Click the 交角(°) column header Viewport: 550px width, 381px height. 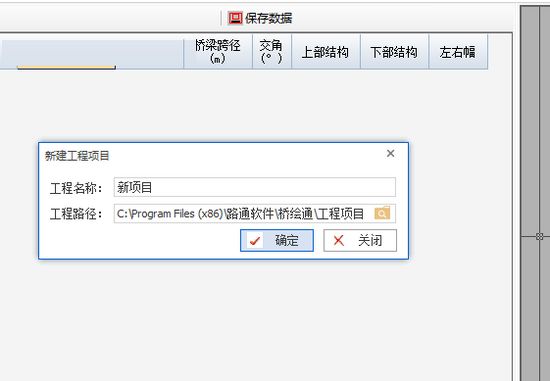click(x=271, y=52)
